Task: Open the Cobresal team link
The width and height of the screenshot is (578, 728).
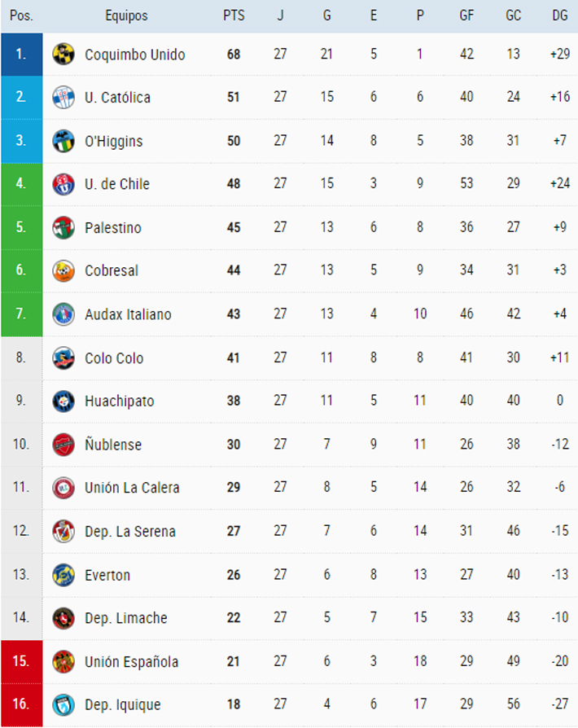Action: (x=112, y=271)
